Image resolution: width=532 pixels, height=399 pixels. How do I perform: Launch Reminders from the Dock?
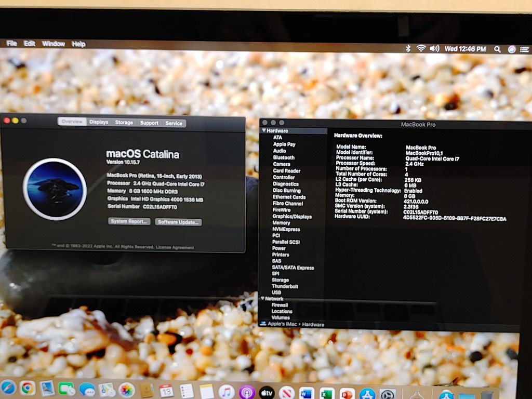pos(187,391)
